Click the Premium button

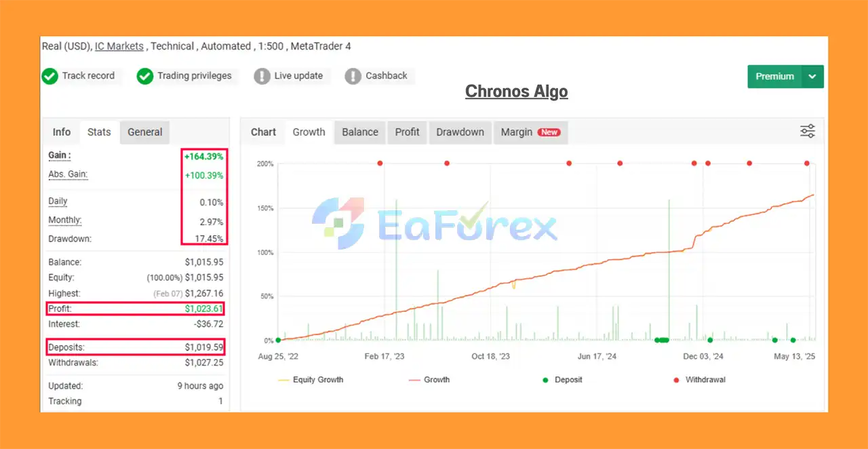[774, 77]
